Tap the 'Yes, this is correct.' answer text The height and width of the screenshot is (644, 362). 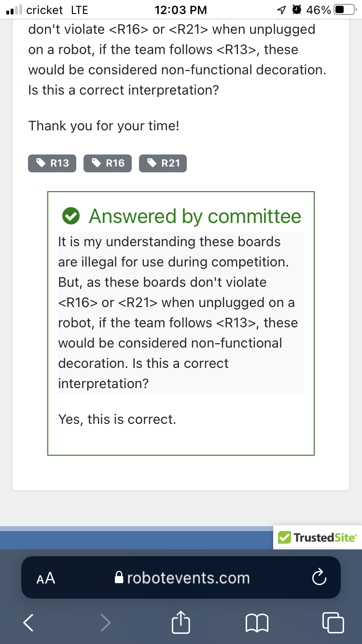point(117,419)
